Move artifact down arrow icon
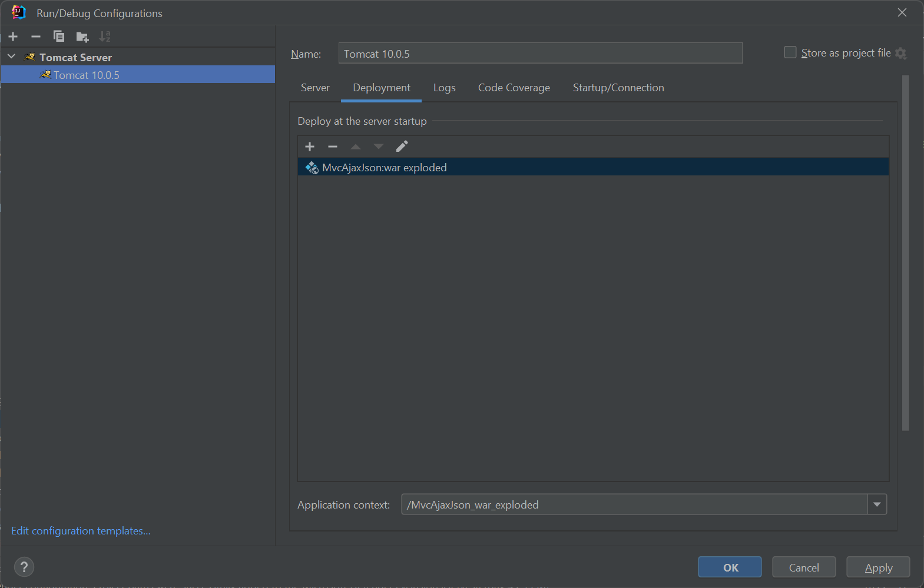Image resolution: width=924 pixels, height=588 pixels. [x=379, y=147]
